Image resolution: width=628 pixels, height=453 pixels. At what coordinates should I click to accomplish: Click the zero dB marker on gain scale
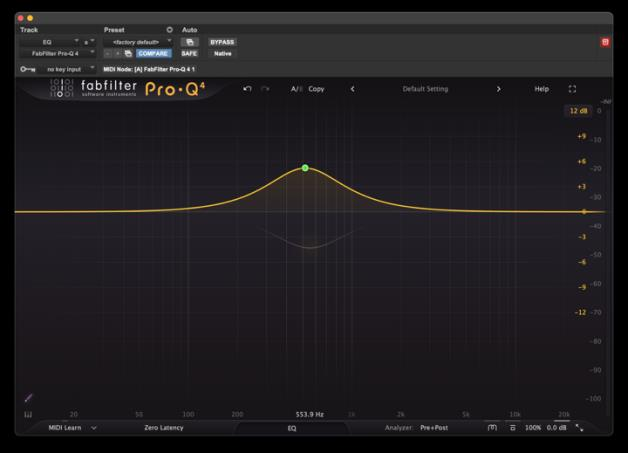coord(584,211)
